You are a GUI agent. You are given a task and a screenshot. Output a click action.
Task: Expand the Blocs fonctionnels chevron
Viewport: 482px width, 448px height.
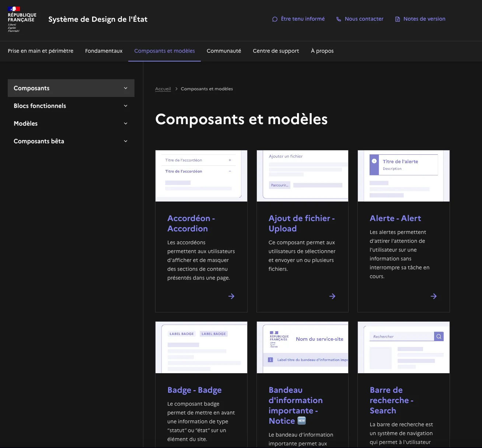pos(126,106)
